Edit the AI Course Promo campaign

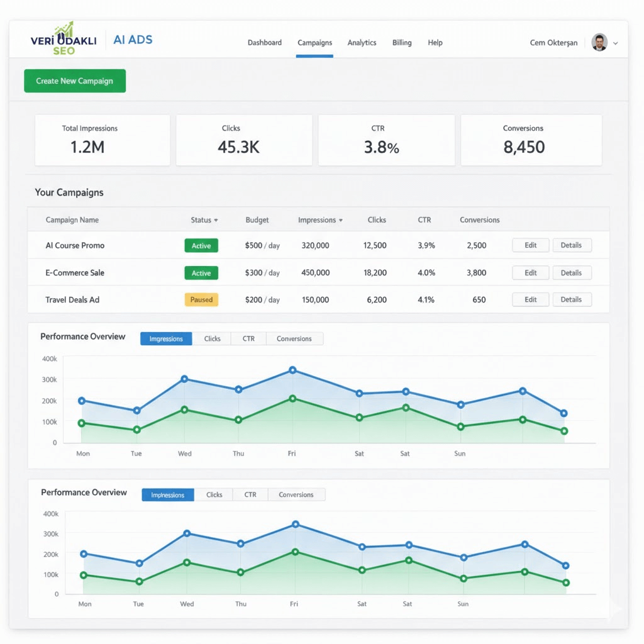coord(531,245)
